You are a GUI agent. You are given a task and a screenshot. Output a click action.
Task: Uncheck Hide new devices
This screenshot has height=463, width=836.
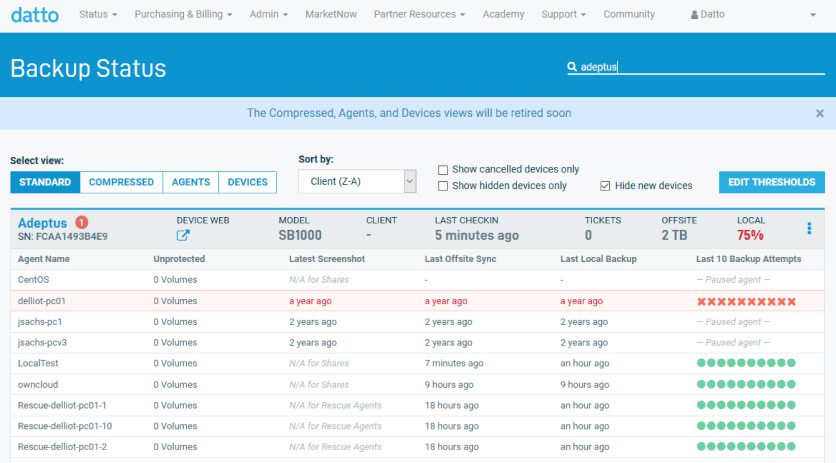click(605, 186)
